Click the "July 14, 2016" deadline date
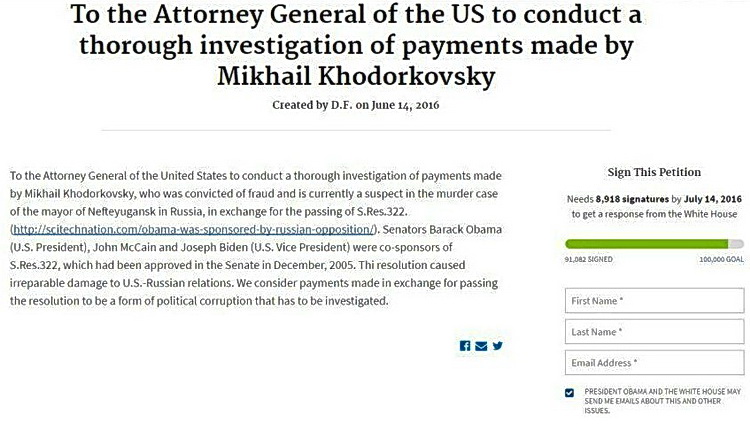750x431 pixels. 713,199
